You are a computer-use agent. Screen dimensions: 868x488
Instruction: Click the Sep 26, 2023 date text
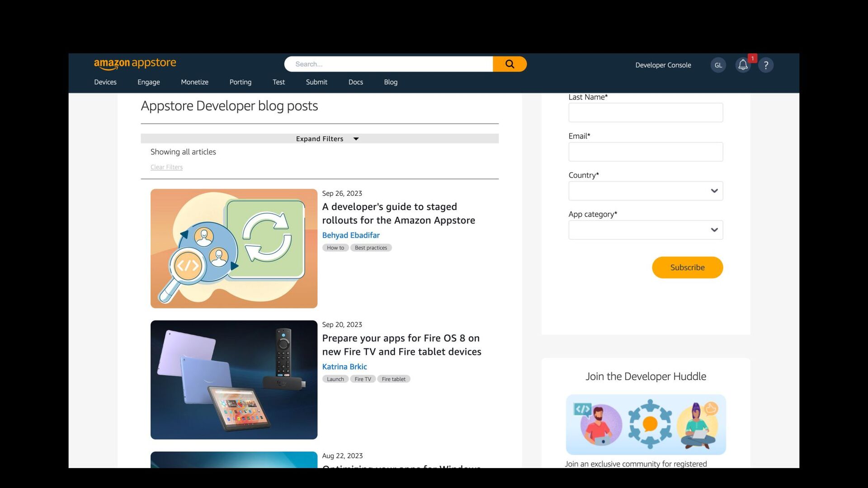pyautogui.click(x=342, y=193)
